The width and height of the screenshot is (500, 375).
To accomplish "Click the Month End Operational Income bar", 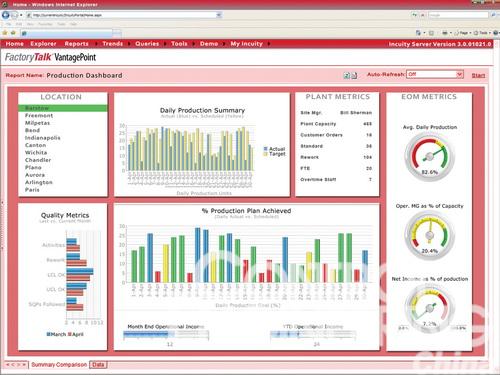I will 166,335.
